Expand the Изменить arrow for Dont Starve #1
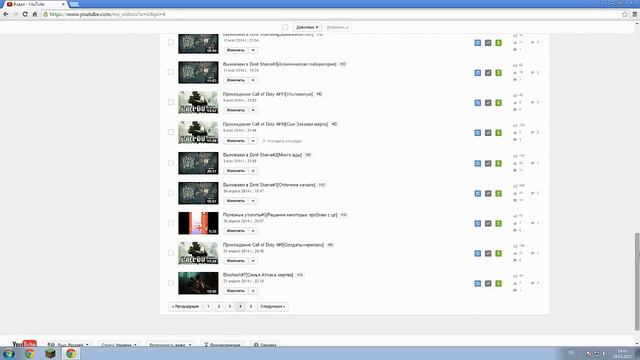The width and height of the screenshot is (640, 360). tap(253, 201)
